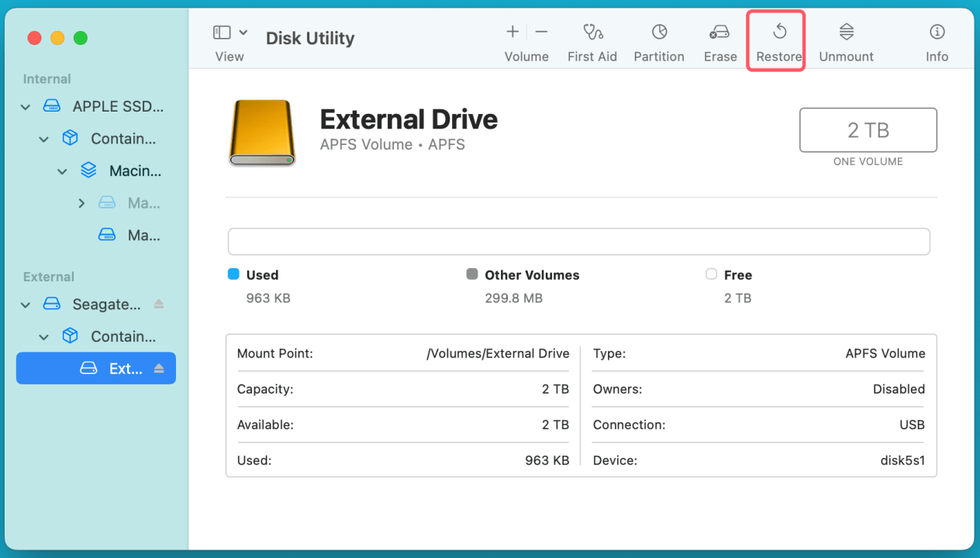Open the Partition tool
The image size is (980, 558).
click(659, 39)
